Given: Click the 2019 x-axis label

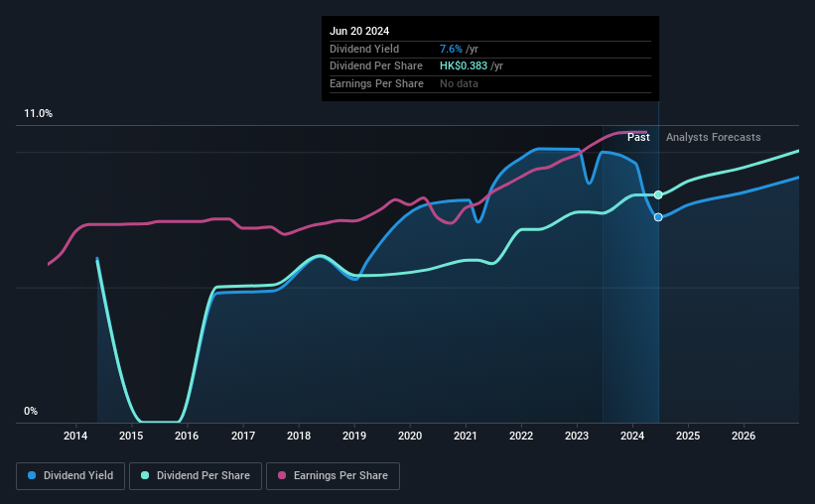Looking at the screenshot, I should click(x=354, y=436).
